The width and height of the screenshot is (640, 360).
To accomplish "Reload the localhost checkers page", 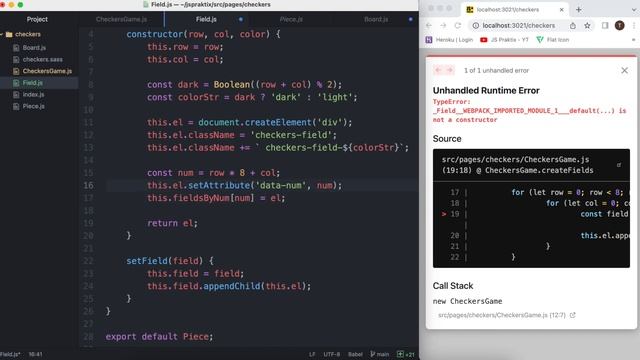I will 458,25.
